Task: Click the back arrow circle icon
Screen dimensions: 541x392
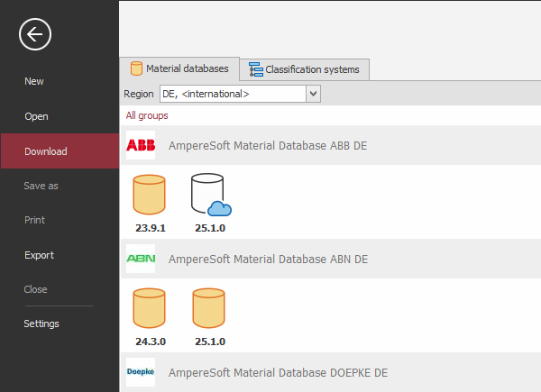Action: coord(35,35)
